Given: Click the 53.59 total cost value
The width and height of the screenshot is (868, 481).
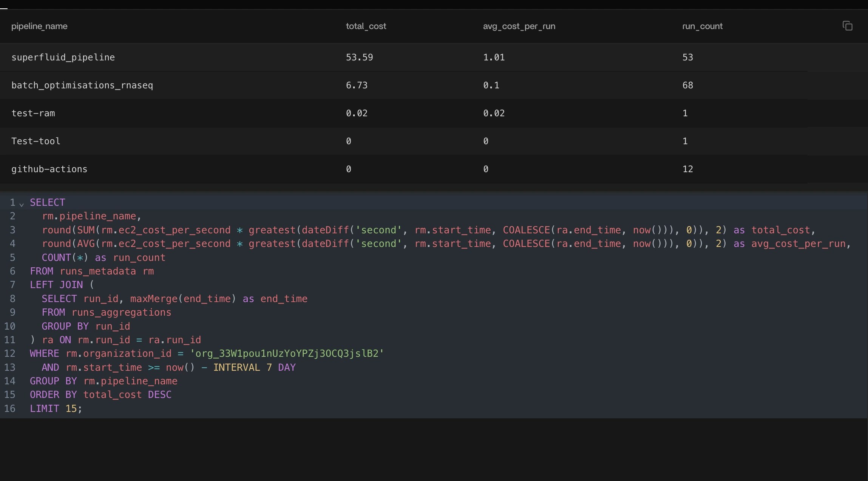Looking at the screenshot, I should pos(359,57).
